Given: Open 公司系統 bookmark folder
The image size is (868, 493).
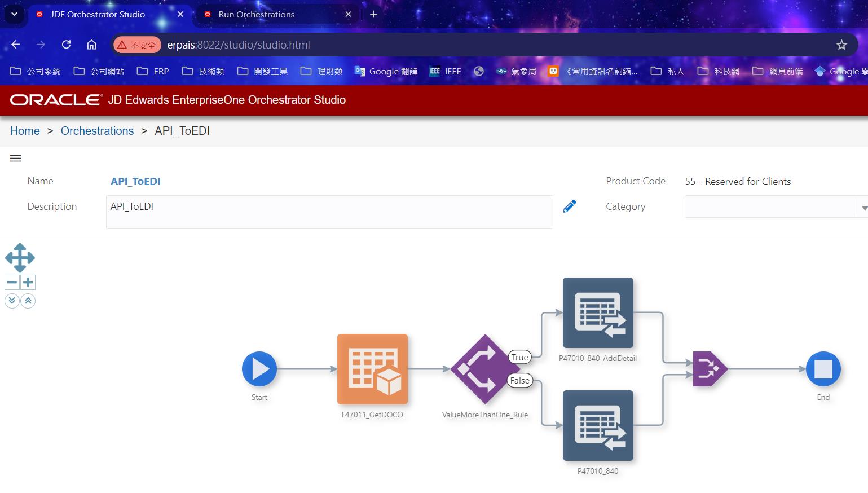Looking at the screenshot, I should tap(35, 71).
